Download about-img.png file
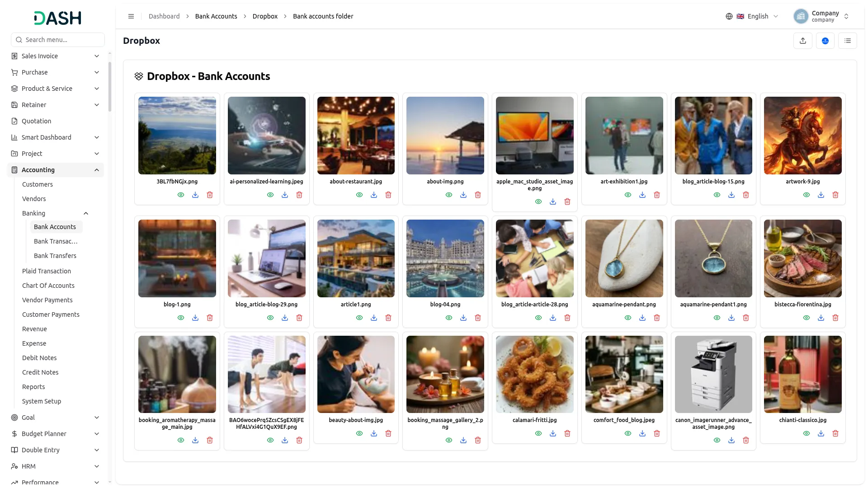This screenshot has width=868, height=488. 463,195
